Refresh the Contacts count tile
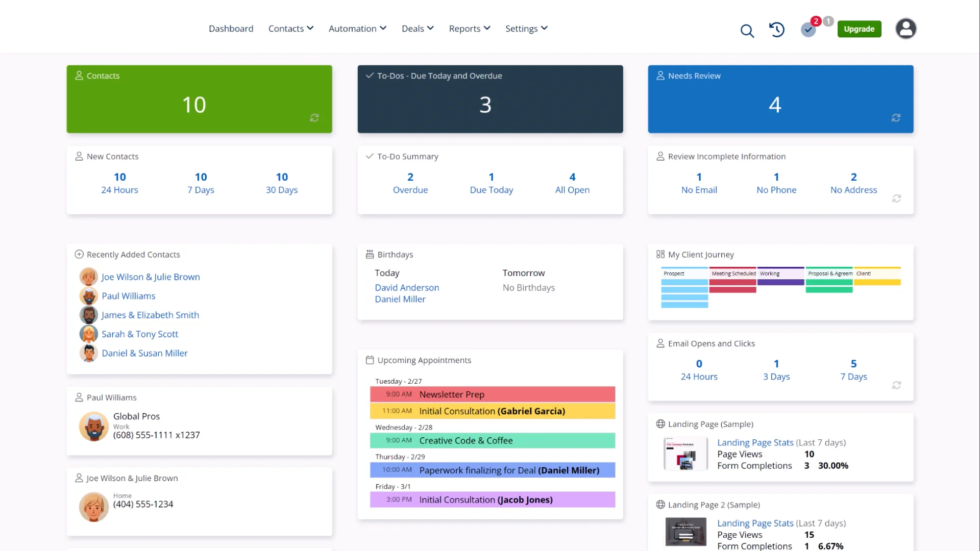 314,118
